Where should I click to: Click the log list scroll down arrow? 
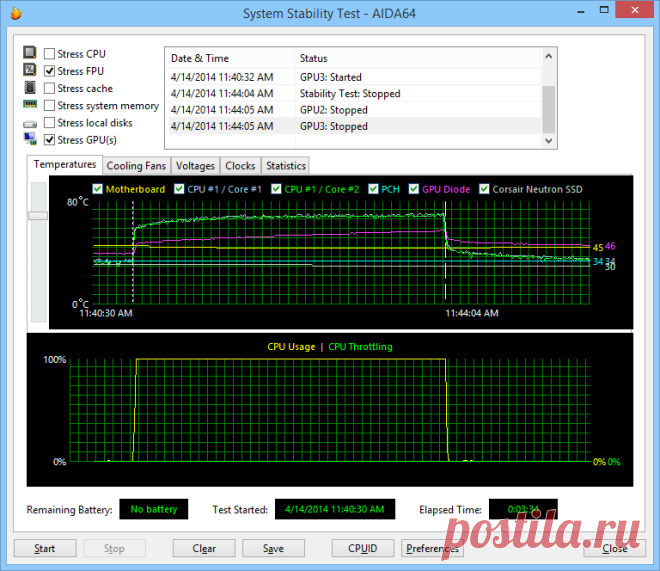(x=548, y=141)
